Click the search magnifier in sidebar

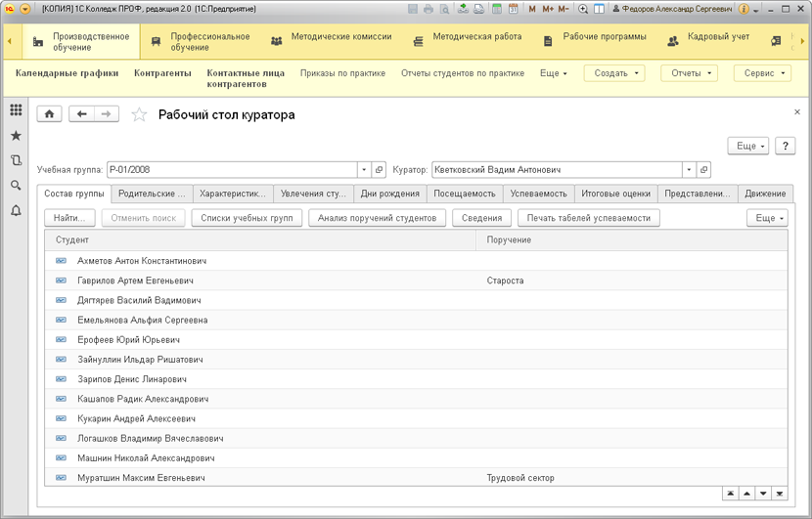click(16, 186)
